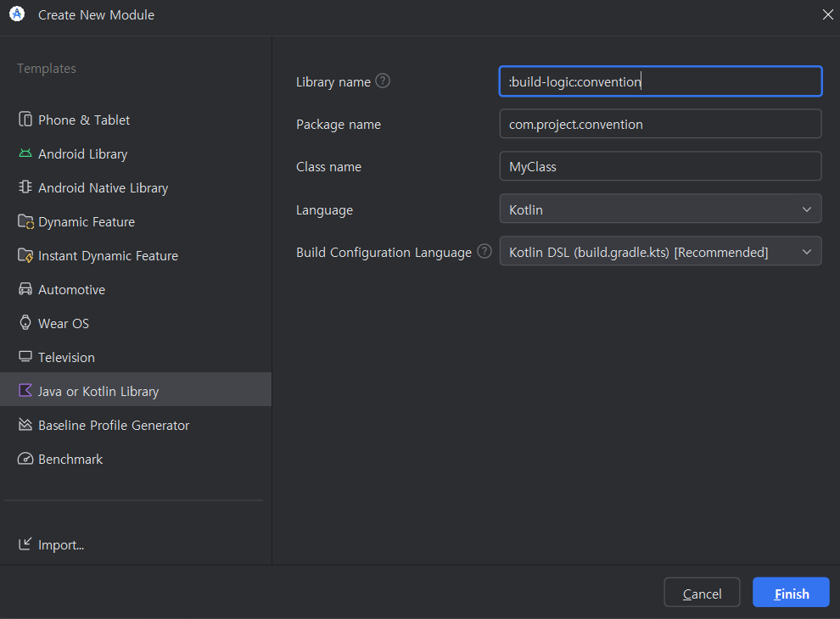Click the Language label text

click(325, 210)
